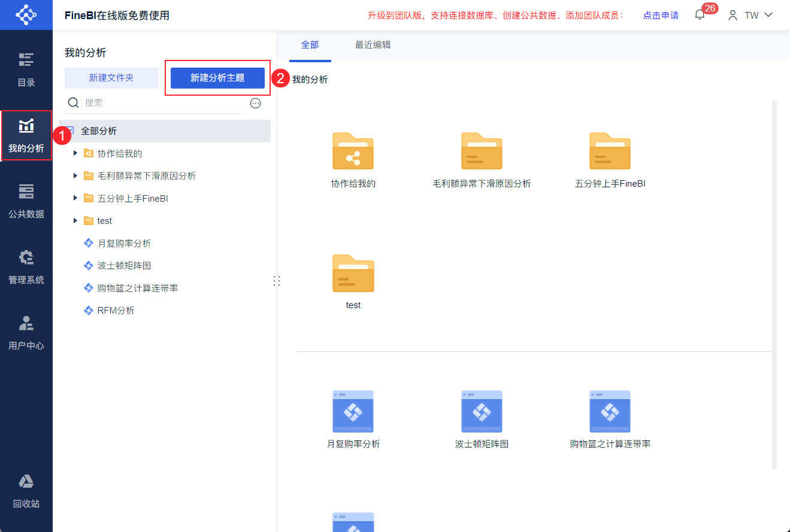Open the 目录 section in the sidebar
Viewport: 790px width, 532px height.
26,70
